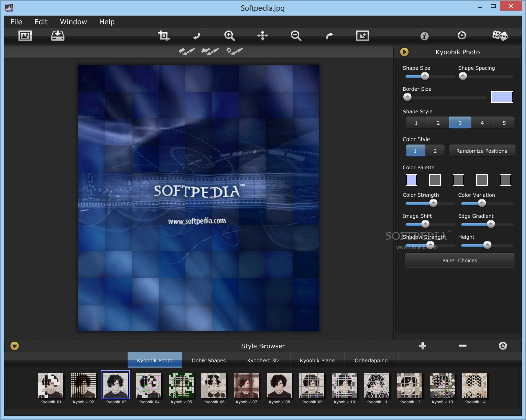The height and width of the screenshot is (420, 526).
Task: Select the crop tool
Action: click(163, 36)
